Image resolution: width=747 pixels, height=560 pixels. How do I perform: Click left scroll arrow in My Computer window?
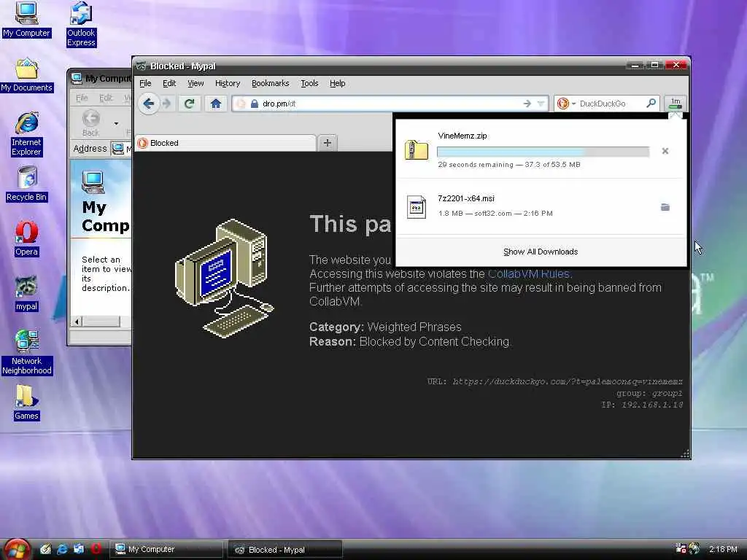(77, 322)
